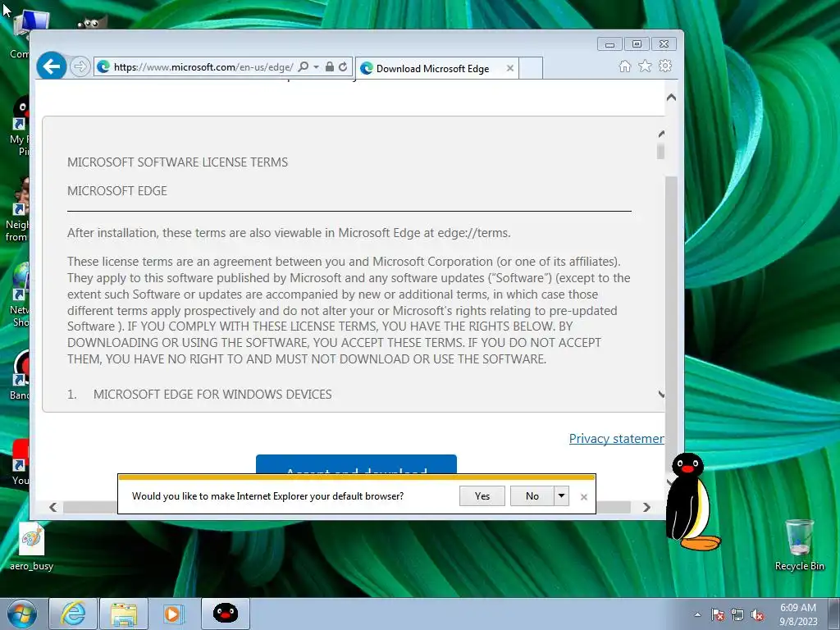The image size is (840, 630).
Task: Click the page scrollbar up arrow
Action: [671, 98]
